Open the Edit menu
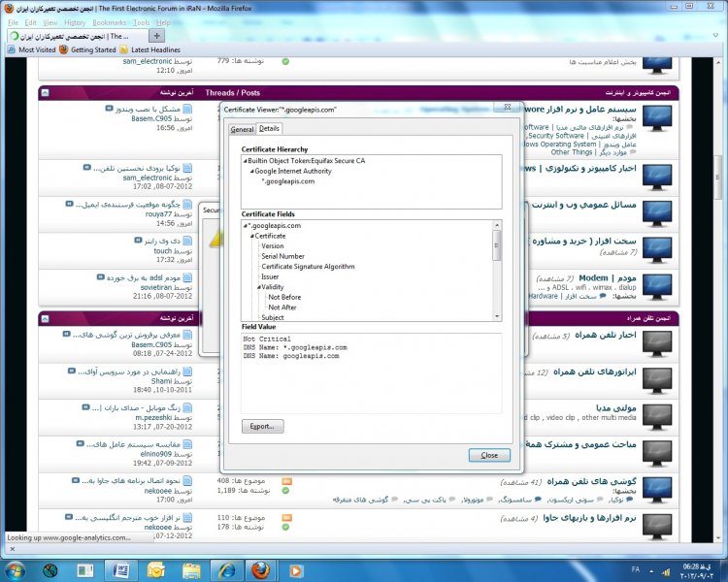 pos(31,22)
